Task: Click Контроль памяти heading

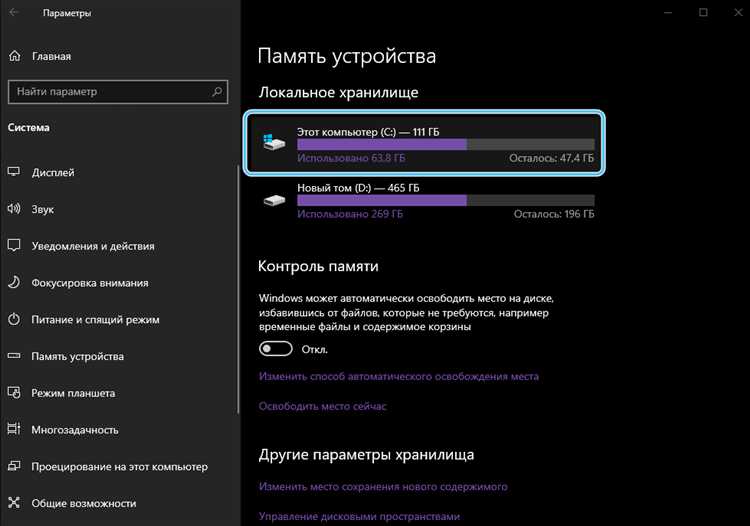Action: click(x=318, y=266)
